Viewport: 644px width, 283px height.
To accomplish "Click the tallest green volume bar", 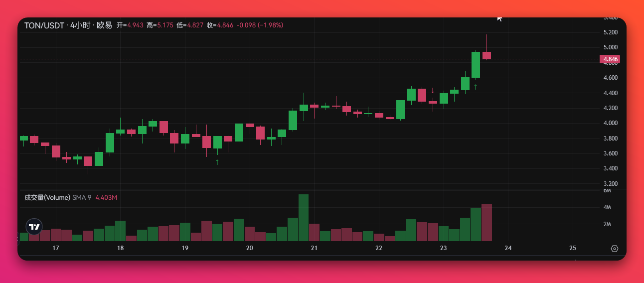I will coord(303,217).
